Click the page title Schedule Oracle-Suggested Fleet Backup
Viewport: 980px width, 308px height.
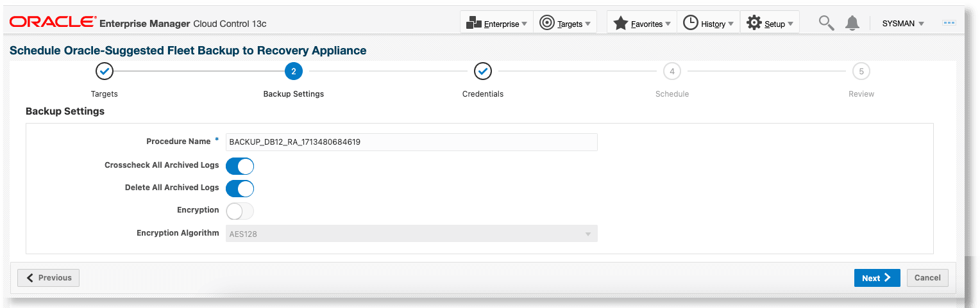188,51
